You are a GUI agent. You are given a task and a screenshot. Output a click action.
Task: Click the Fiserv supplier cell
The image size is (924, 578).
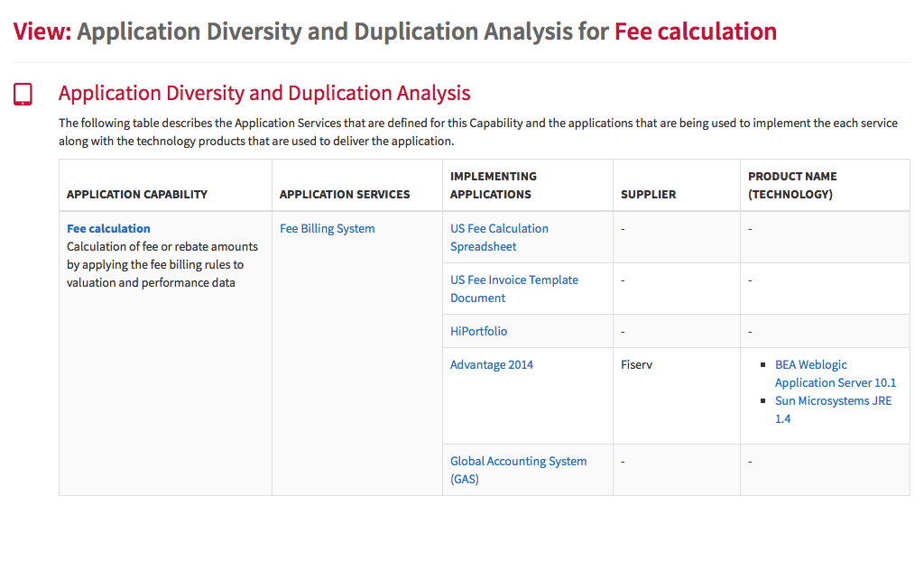coord(636,365)
